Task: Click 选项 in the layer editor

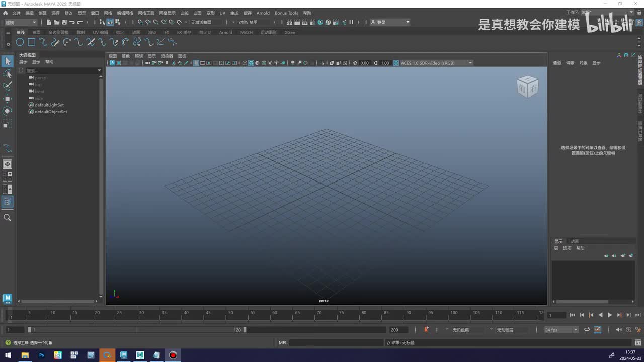Action: 567,248
